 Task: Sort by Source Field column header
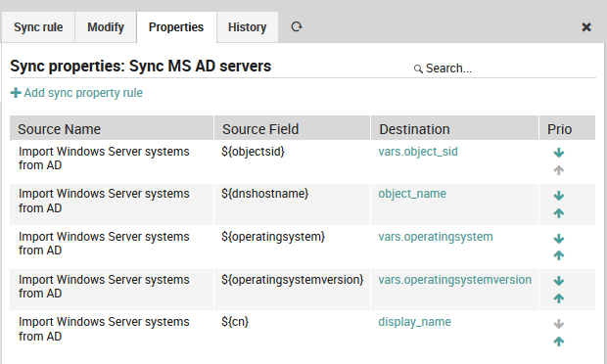pyautogui.click(x=293, y=129)
